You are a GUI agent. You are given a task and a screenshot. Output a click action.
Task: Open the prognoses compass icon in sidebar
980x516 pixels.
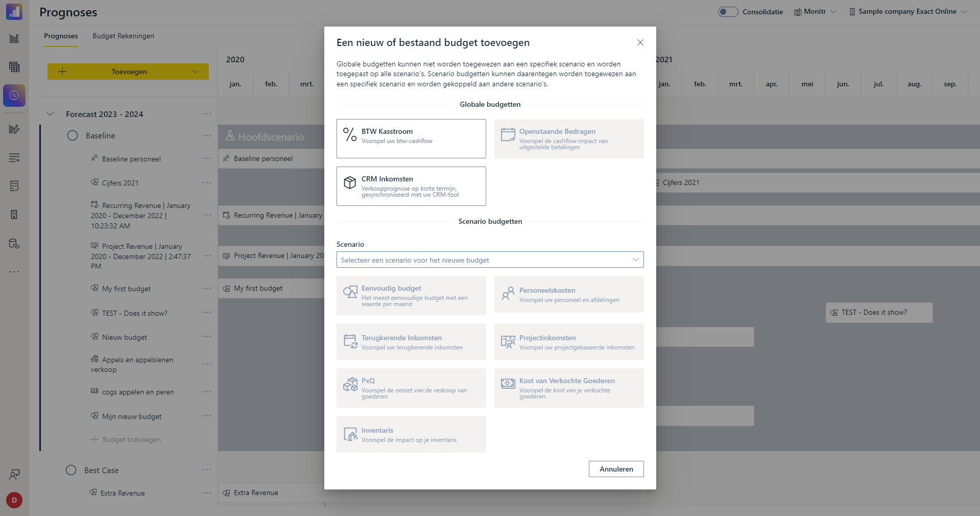pos(14,96)
